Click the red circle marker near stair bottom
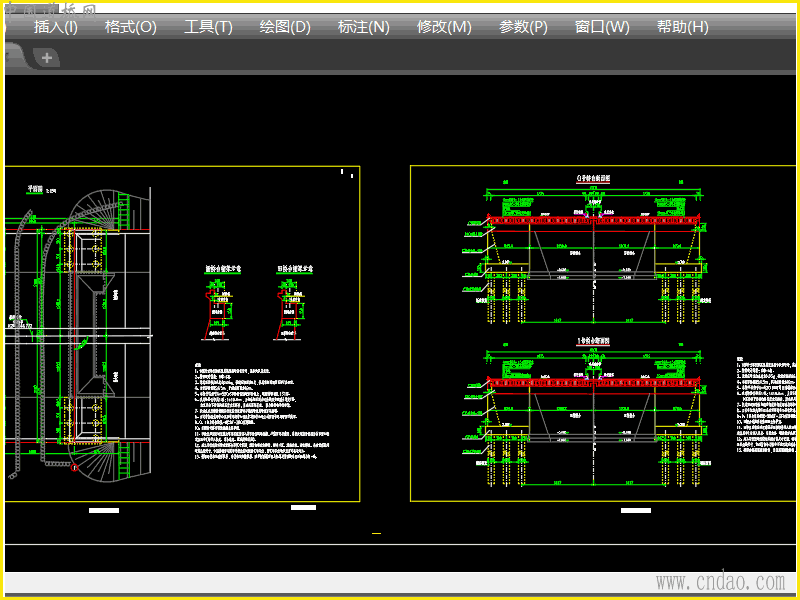This screenshot has height=600, width=800. pos(74,467)
